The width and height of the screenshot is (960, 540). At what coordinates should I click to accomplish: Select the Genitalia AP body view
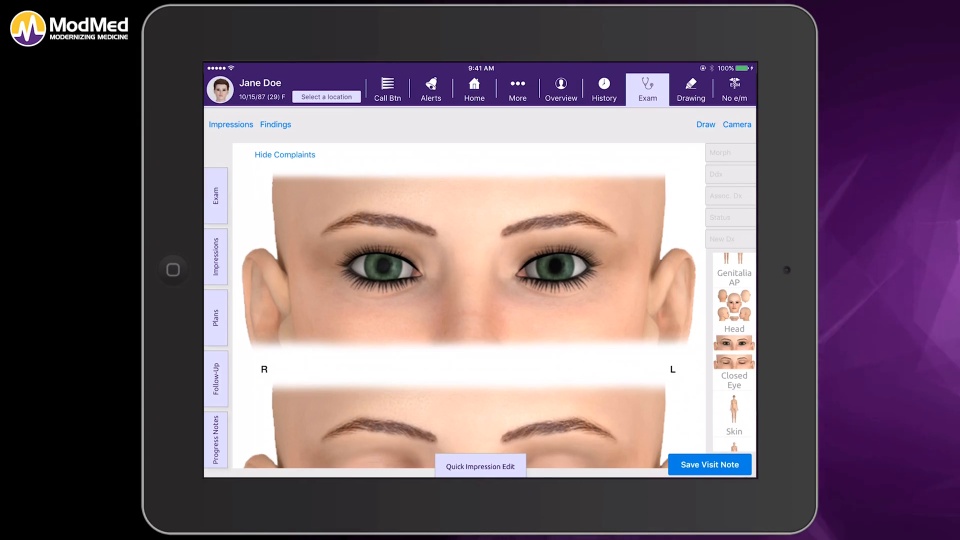tap(734, 269)
